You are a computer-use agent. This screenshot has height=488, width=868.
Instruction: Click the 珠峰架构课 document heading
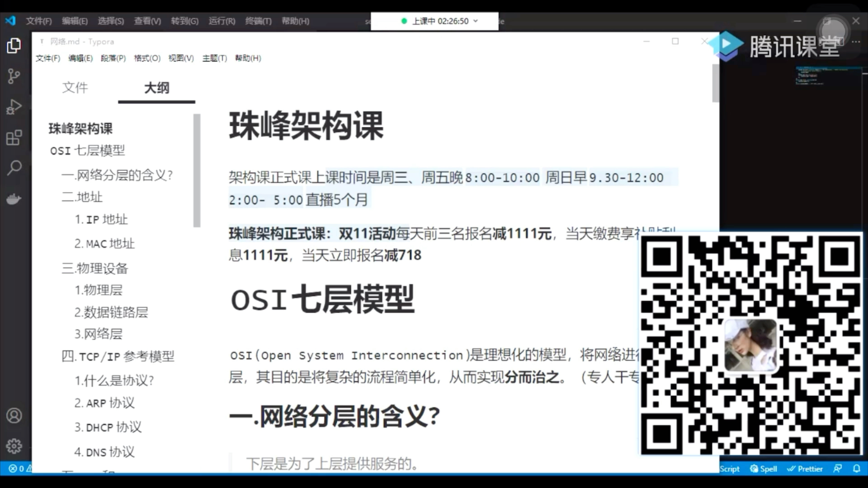point(307,126)
